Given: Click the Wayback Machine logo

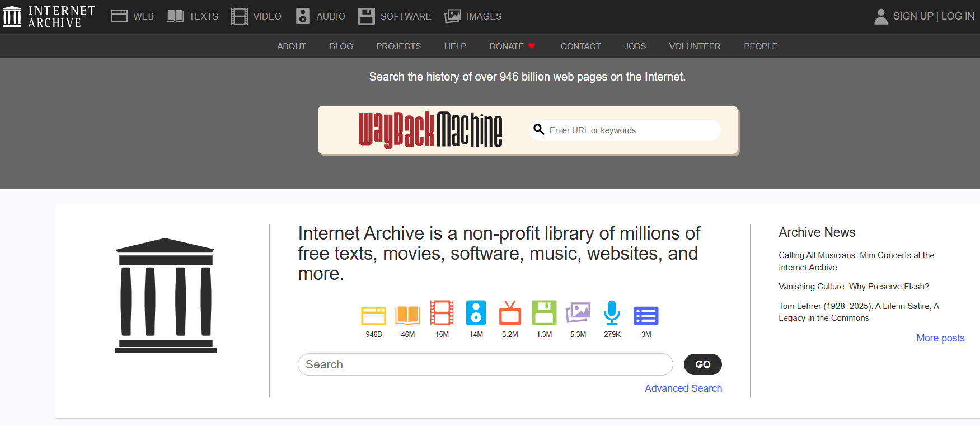Looking at the screenshot, I should pos(430,130).
